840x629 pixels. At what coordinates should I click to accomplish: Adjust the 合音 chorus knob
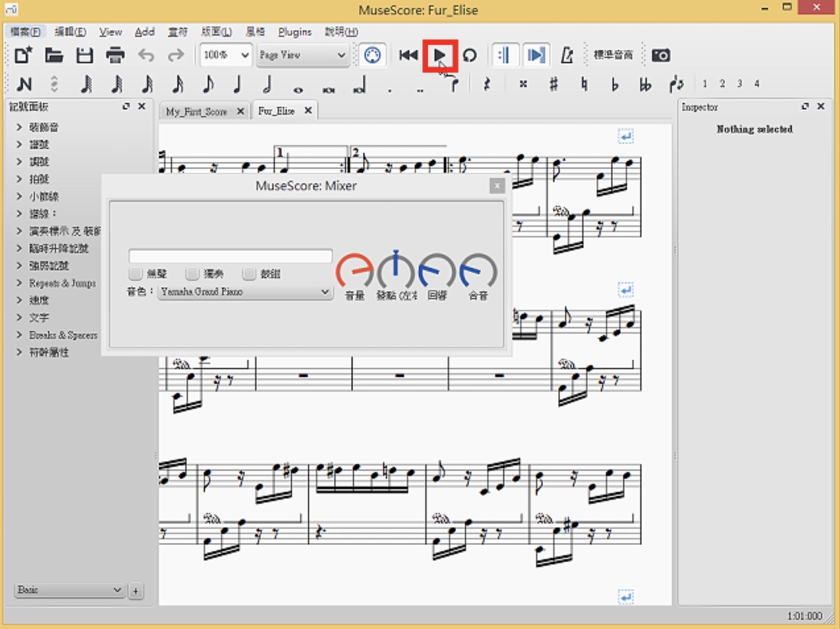(x=478, y=271)
